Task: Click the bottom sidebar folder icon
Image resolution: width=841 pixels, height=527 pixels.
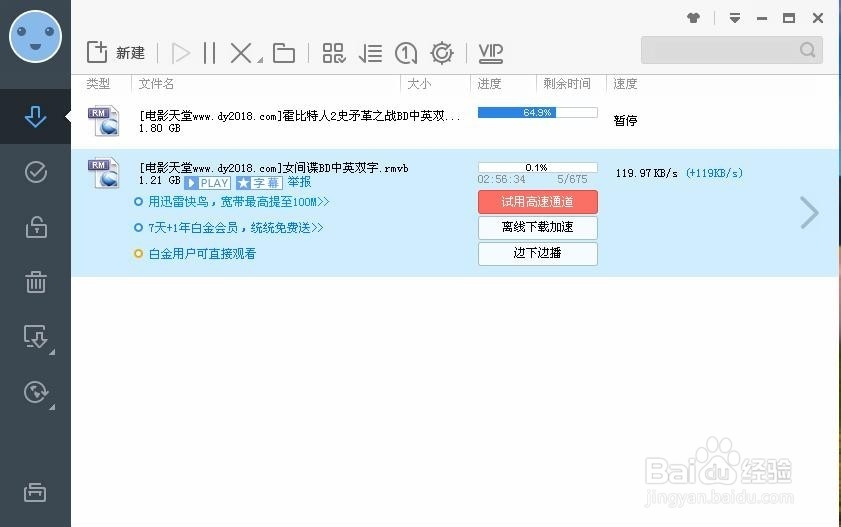Action: pos(35,492)
